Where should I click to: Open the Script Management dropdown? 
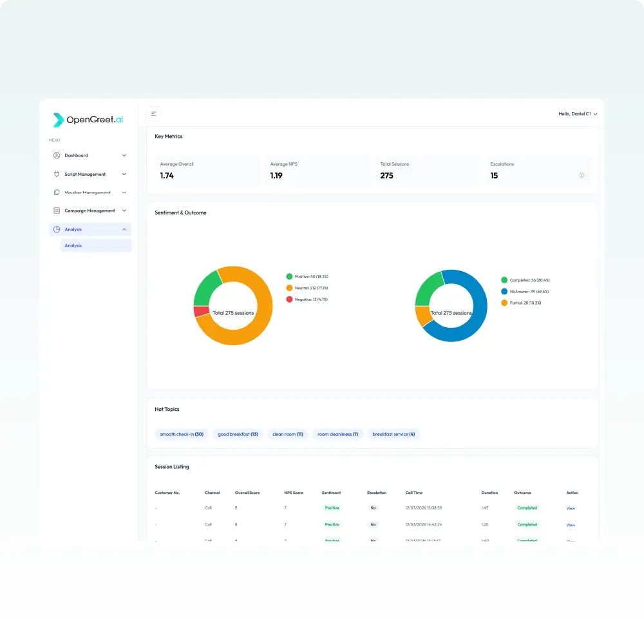pyautogui.click(x=124, y=174)
